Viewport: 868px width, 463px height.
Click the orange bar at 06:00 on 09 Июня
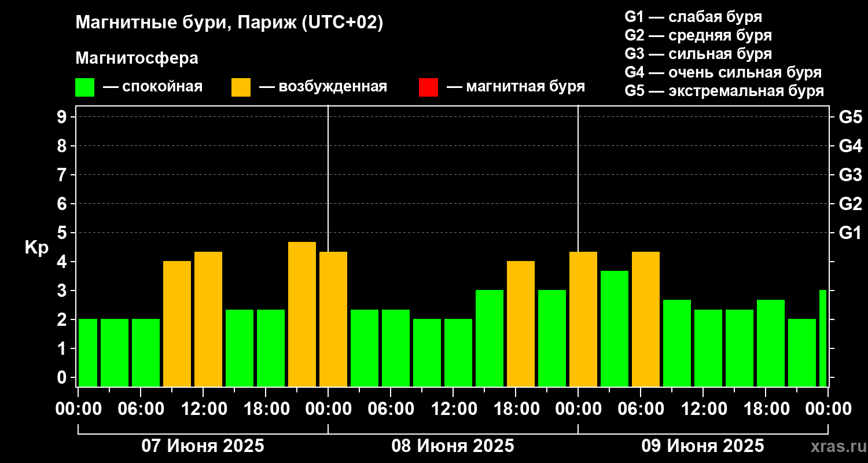[646, 319]
